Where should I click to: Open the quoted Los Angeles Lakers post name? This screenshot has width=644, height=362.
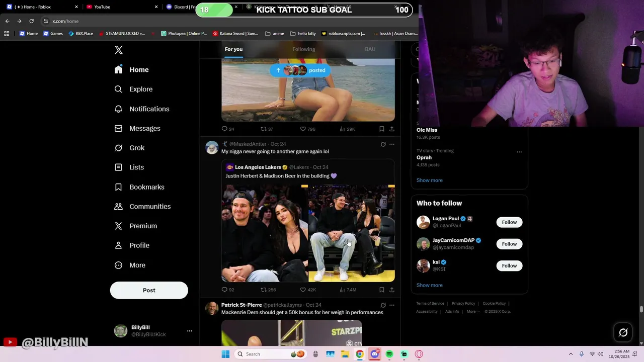point(258,167)
